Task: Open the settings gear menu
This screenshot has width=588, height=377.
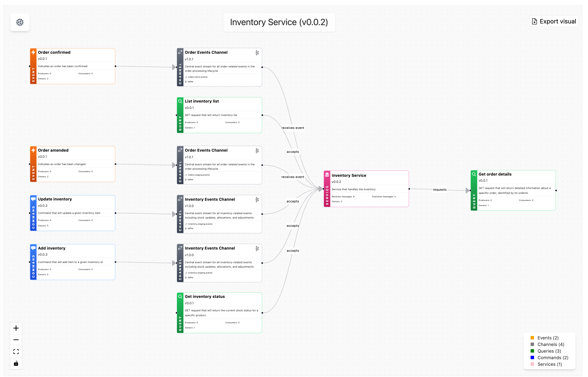Action: 20,22
